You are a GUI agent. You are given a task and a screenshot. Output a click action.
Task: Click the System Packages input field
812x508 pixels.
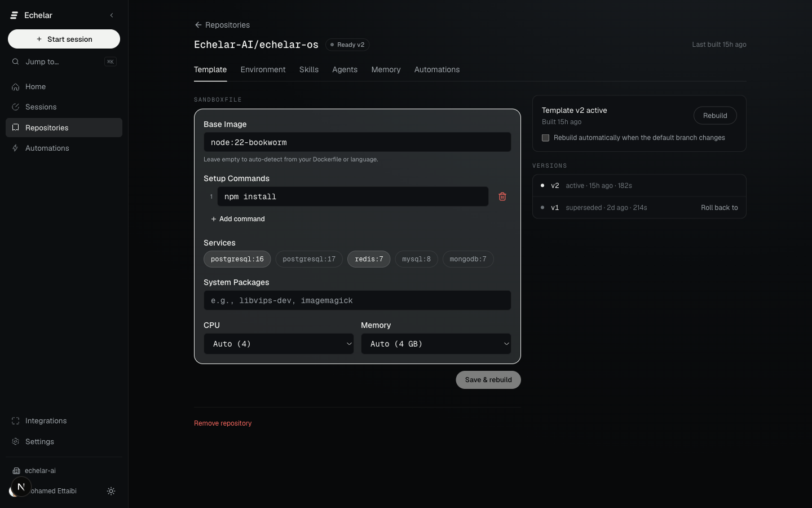358,300
